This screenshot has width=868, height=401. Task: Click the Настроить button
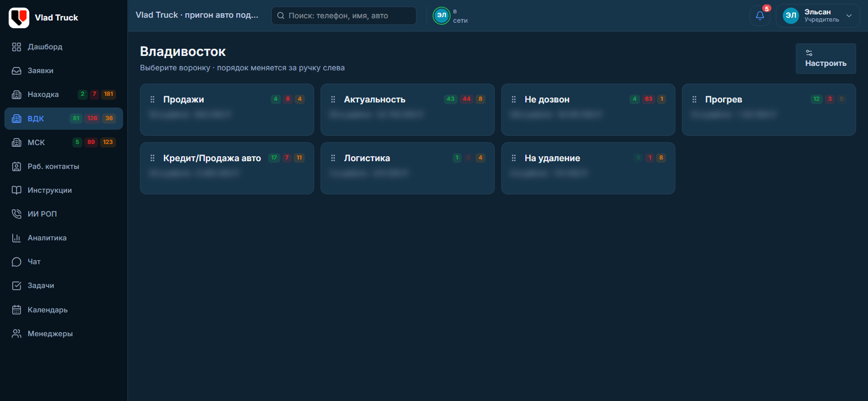(825, 58)
